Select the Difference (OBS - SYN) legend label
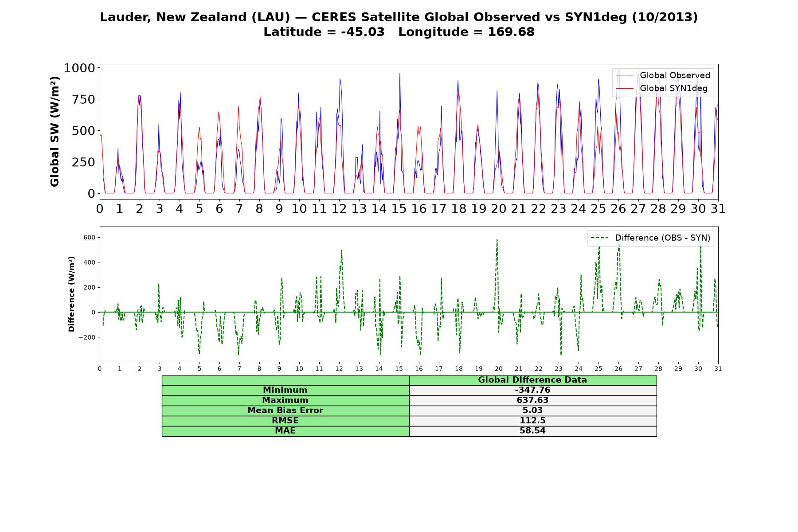The height and width of the screenshot is (532, 798). click(662, 238)
